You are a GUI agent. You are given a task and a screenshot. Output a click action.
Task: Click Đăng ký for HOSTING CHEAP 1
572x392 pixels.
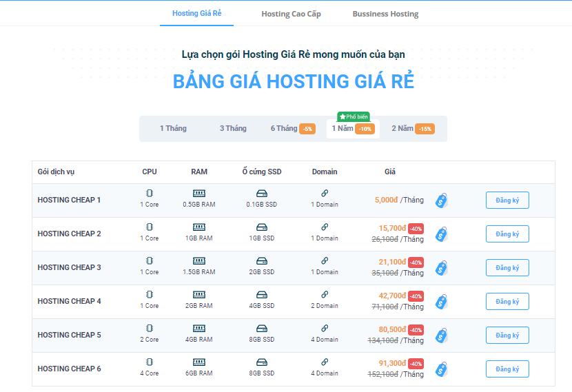[x=507, y=200]
